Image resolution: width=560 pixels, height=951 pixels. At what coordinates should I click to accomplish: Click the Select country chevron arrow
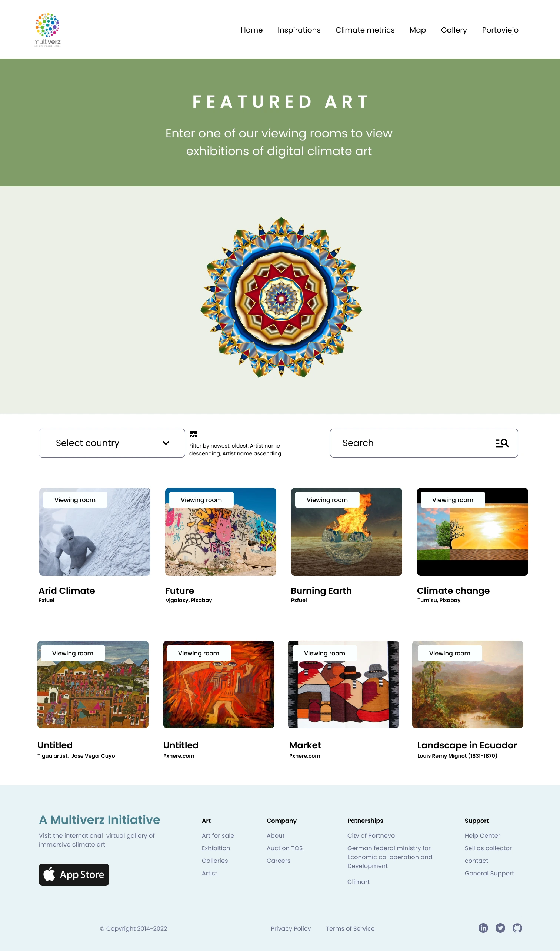tap(166, 443)
